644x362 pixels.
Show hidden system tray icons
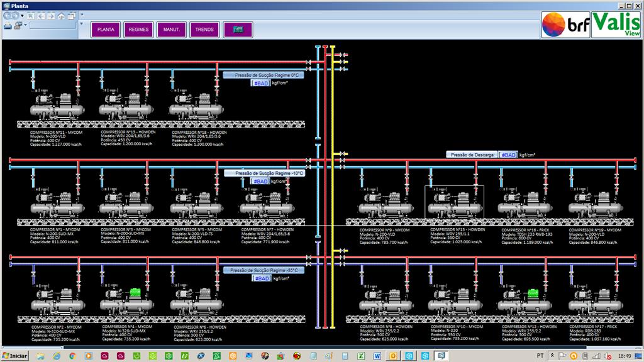552,356
